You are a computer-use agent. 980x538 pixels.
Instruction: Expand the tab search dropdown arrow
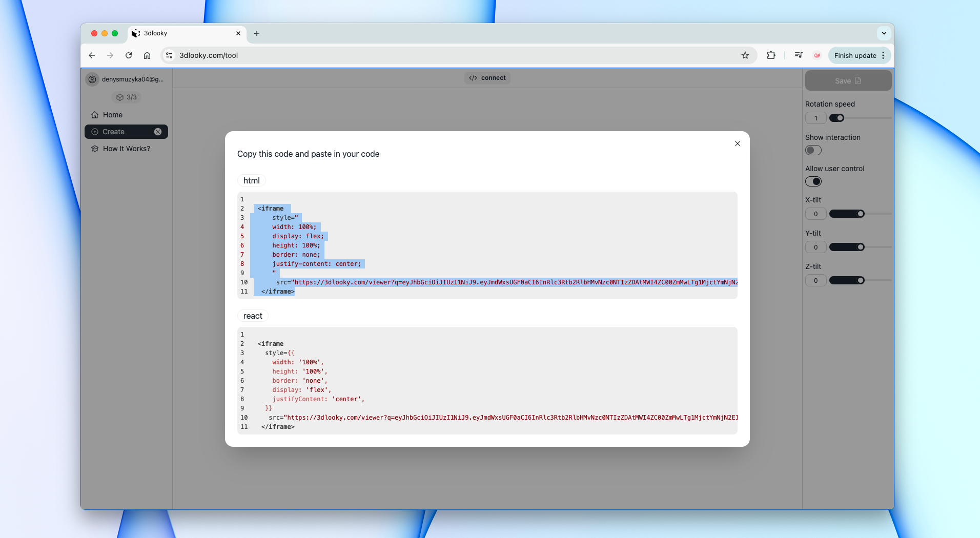(x=884, y=33)
